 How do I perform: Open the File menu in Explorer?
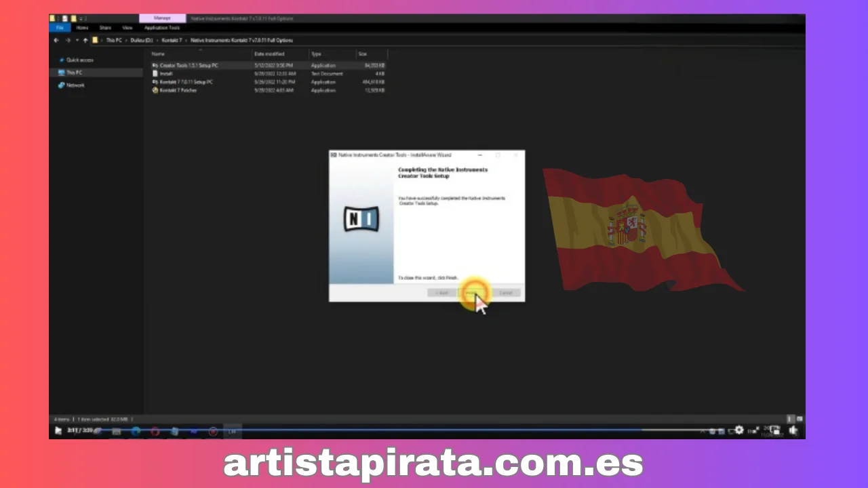[60, 28]
